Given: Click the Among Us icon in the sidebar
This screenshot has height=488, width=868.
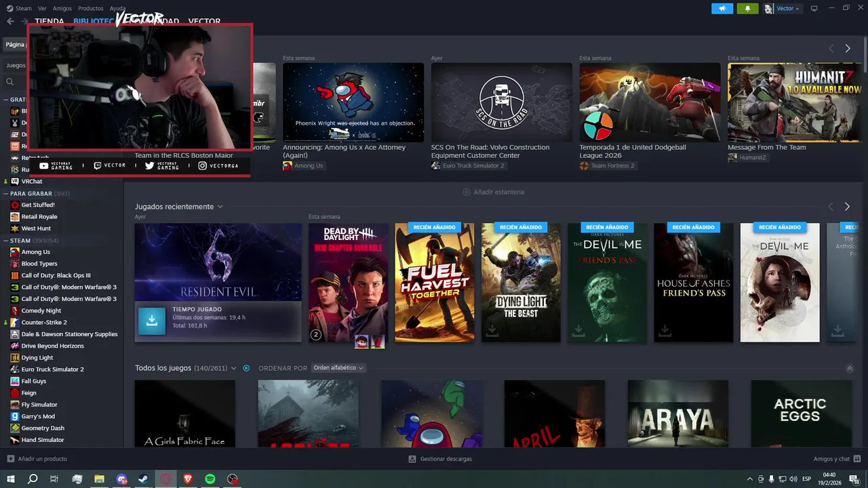Looking at the screenshot, I should tap(15, 251).
